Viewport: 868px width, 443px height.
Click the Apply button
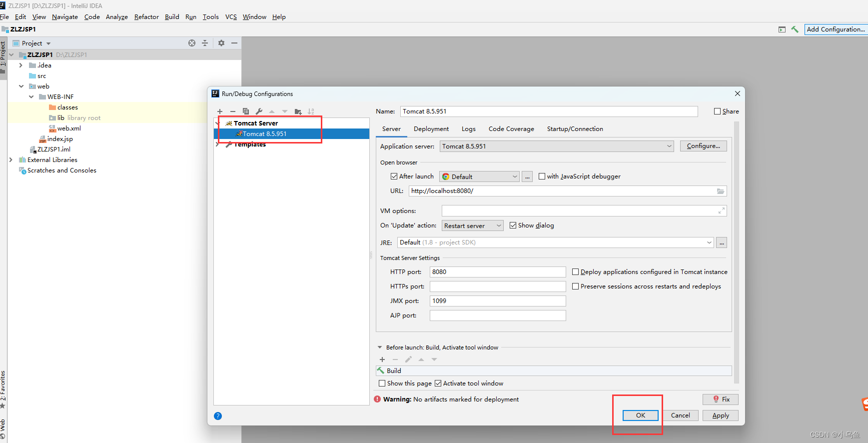click(x=721, y=415)
